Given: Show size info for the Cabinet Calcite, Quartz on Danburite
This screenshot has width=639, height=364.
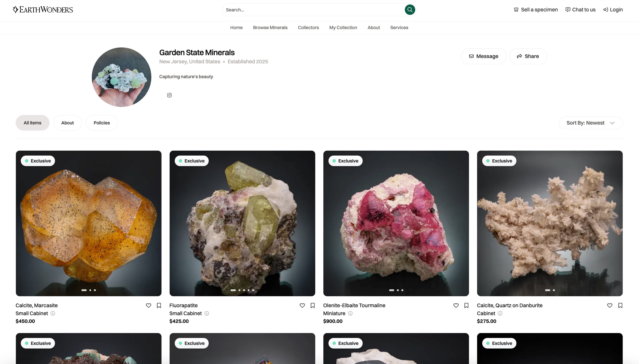Looking at the screenshot, I should [500, 313].
